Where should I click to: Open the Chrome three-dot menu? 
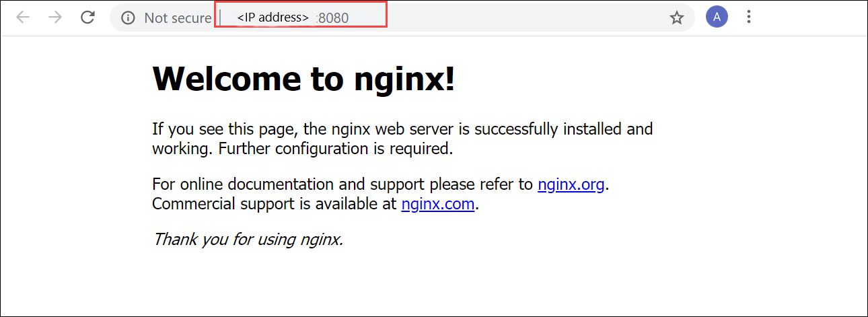pos(749,17)
